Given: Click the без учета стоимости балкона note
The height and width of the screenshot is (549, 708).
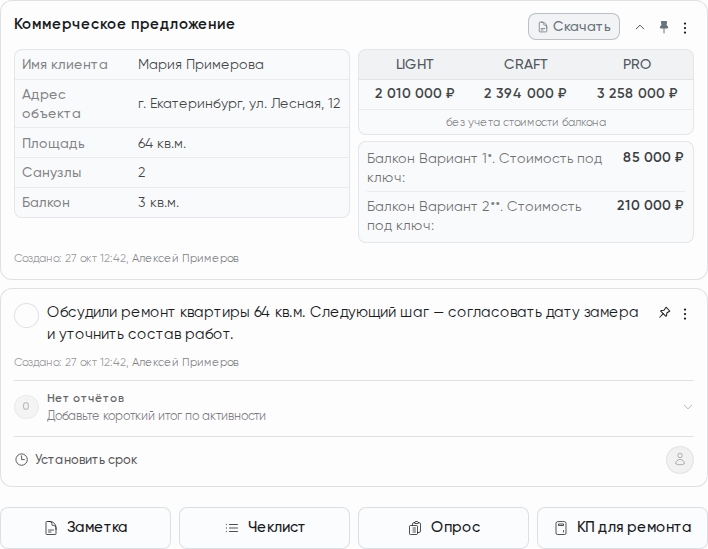Looking at the screenshot, I should click(526, 122).
